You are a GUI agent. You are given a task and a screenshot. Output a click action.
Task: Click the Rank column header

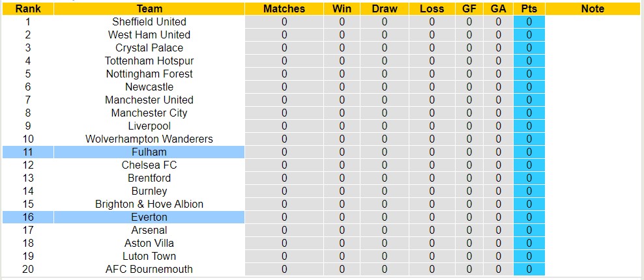coord(28,8)
